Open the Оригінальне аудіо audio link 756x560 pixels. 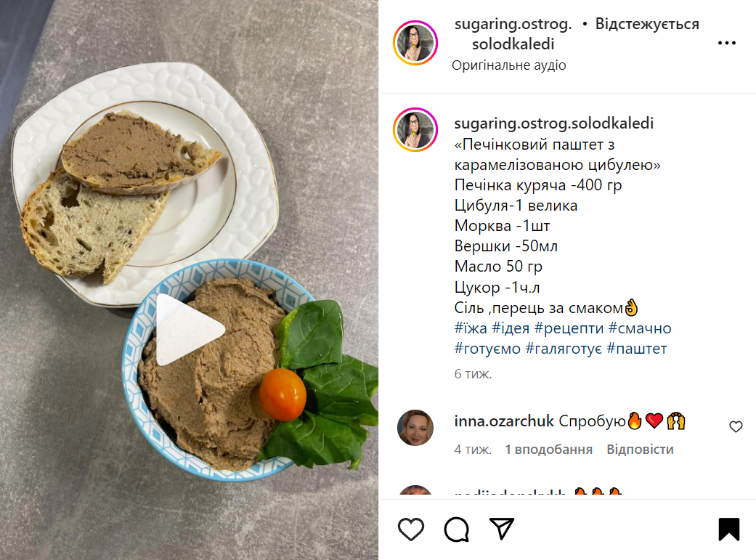click(508, 65)
